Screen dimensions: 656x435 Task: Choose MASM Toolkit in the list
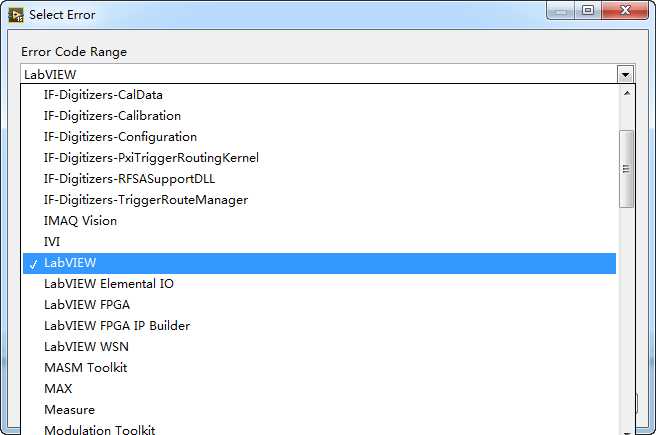(x=319, y=368)
